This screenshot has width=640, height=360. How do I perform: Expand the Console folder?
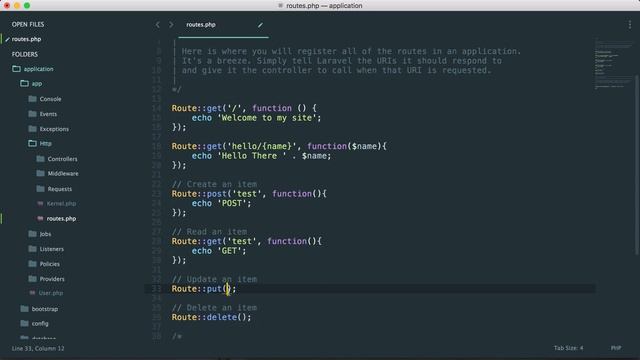50,99
